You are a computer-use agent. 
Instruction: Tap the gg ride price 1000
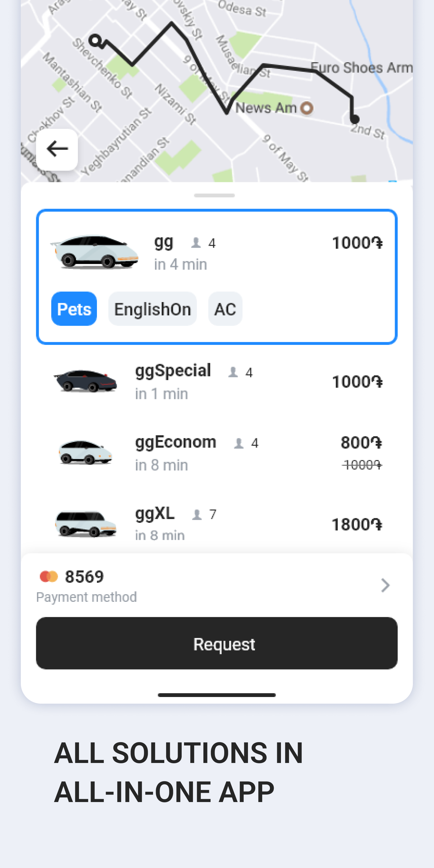(357, 243)
